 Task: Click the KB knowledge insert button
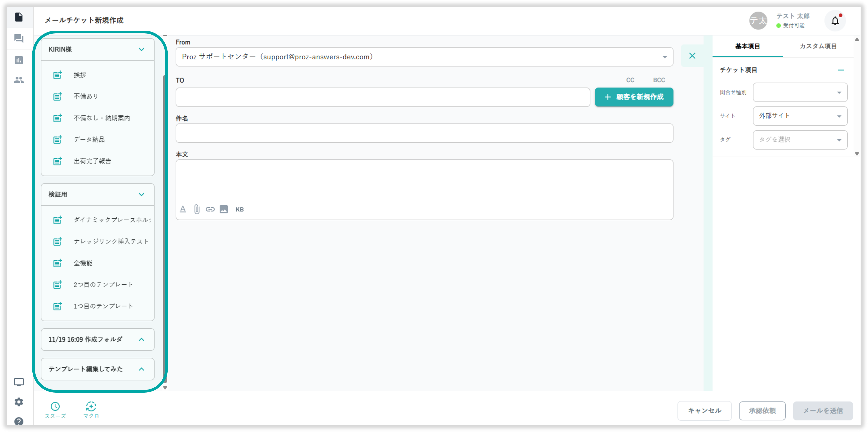tap(240, 209)
